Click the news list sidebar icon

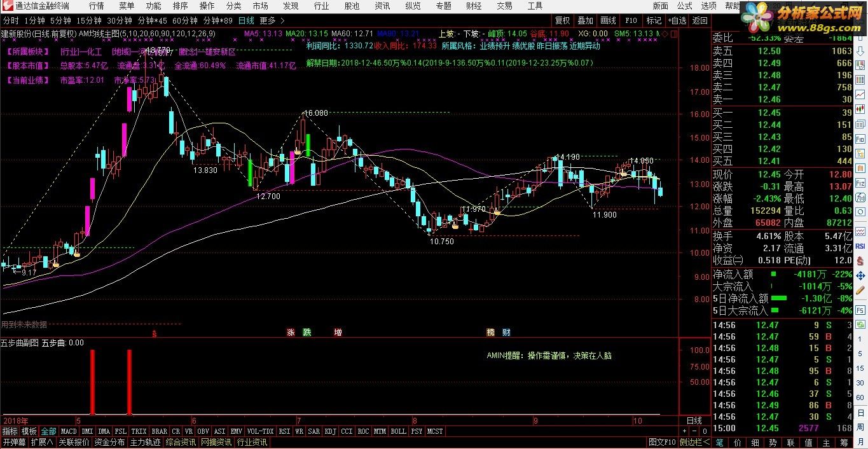[x=860, y=124]
